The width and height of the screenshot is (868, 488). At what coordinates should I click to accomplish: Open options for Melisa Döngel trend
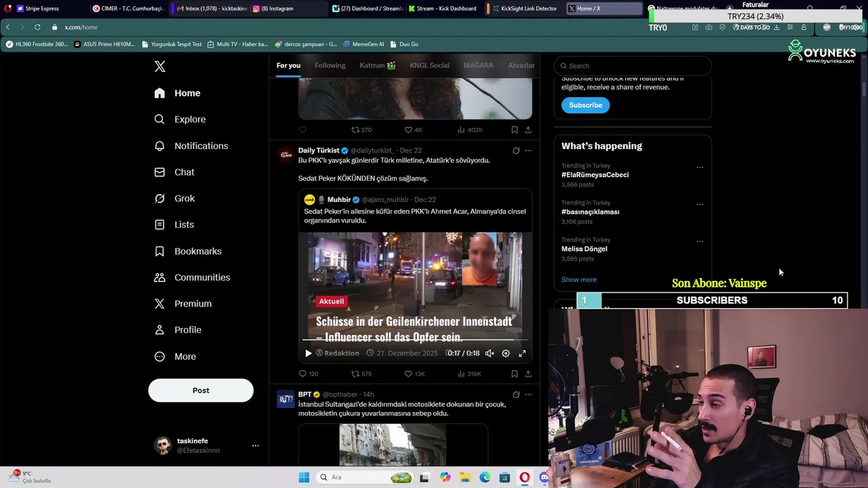pyautogui.click(x=700, y=241)
